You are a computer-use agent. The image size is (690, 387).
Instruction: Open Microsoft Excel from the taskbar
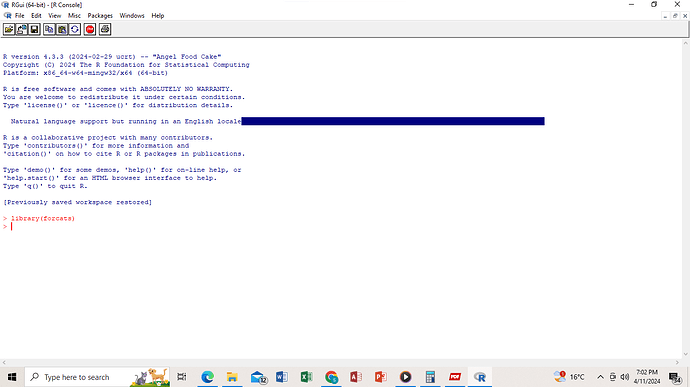(307, 377)
